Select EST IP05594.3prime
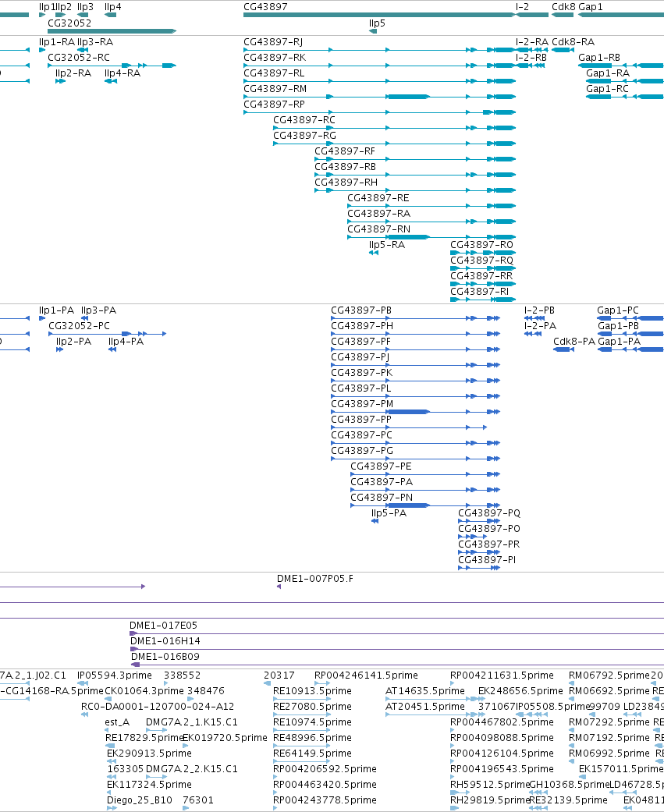The image size is (664, 812). click(x=115, y=675)
